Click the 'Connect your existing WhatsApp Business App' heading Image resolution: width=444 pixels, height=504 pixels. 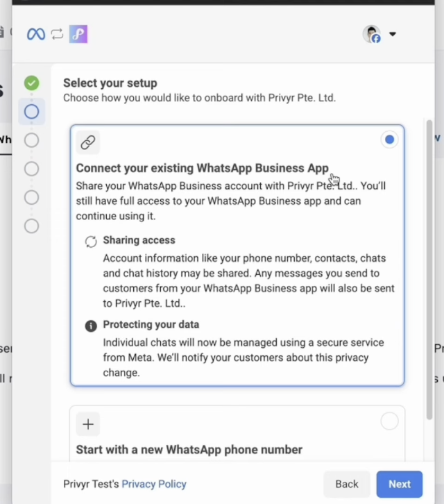pos(203,168)
